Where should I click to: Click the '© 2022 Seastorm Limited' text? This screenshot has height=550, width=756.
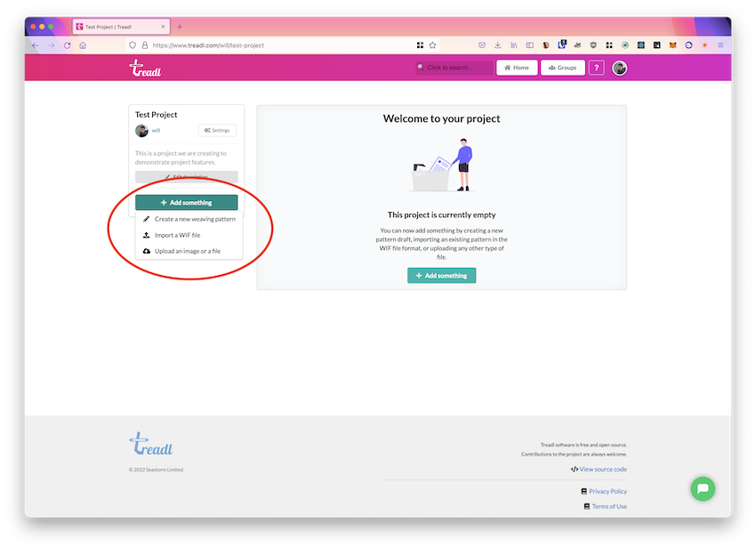point(157,469)
